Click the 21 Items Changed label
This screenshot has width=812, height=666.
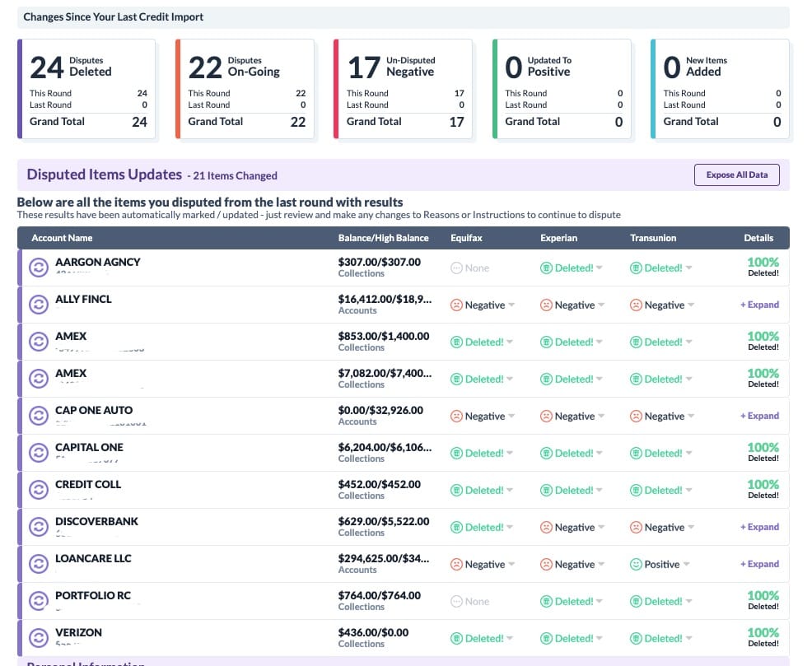[235, 176]
